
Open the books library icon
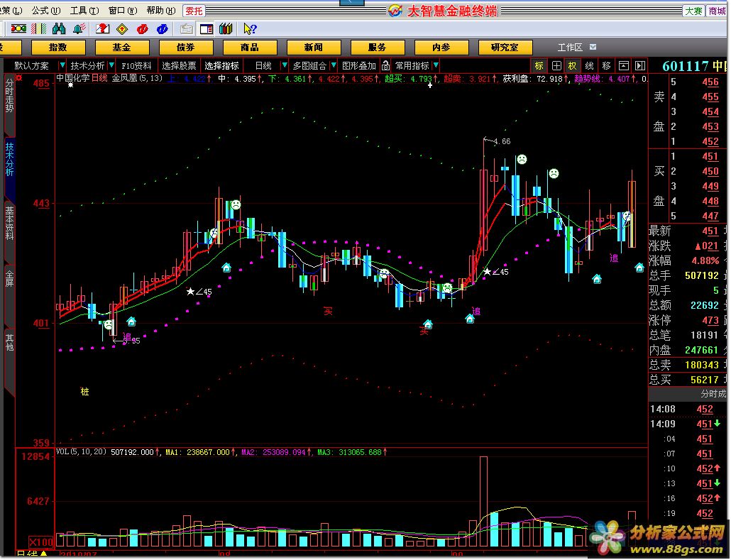pos(226,29)
